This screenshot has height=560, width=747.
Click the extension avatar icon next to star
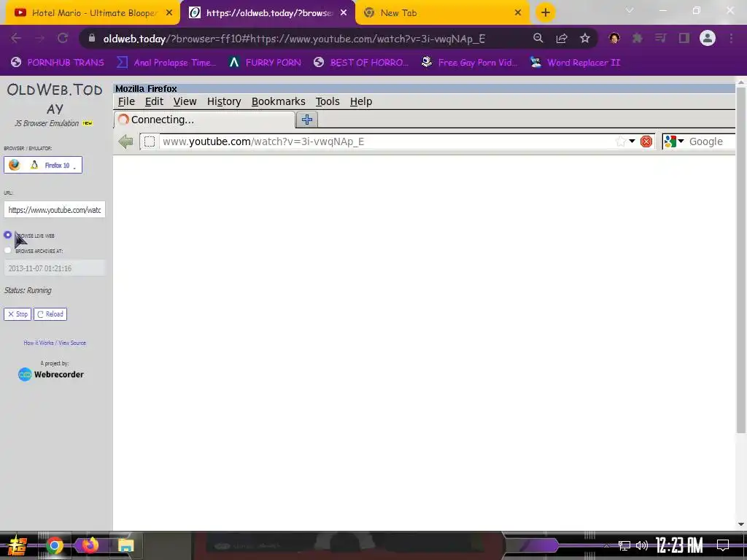click(x=614, y=39)
